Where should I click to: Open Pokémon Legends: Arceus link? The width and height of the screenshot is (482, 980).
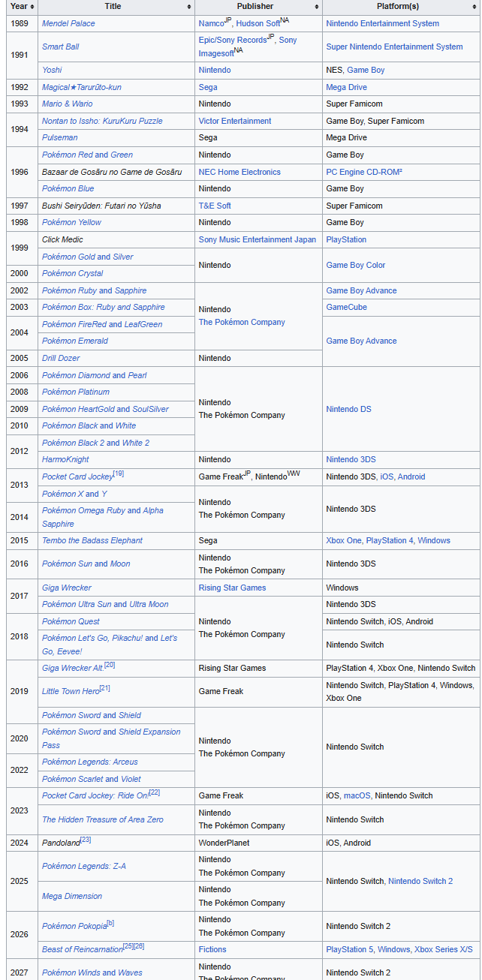pyautogui.click(x=90, y=762)
